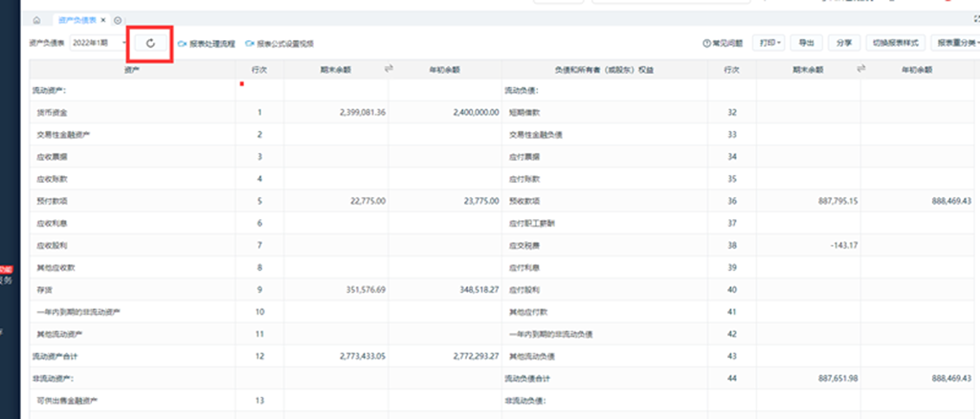Select the 流动负债合计 row label
The image size is (980, 419).
pos(527,379)
